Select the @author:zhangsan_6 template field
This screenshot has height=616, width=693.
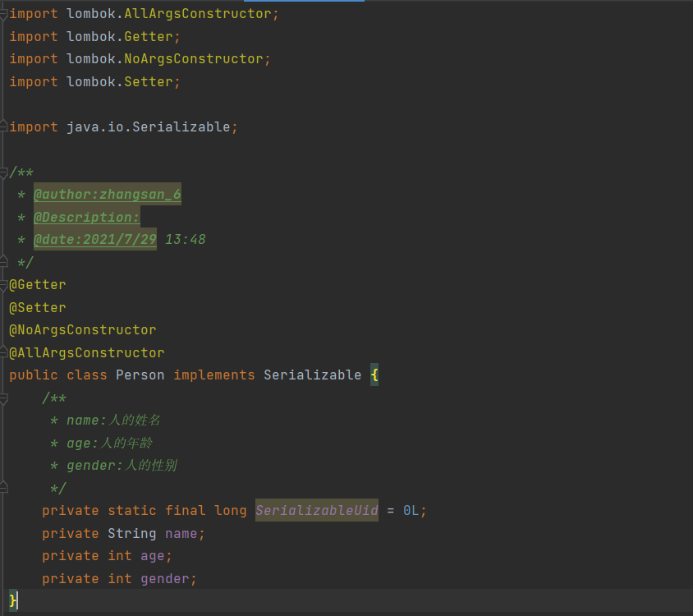pyautogui.click(x=108, y=194)
